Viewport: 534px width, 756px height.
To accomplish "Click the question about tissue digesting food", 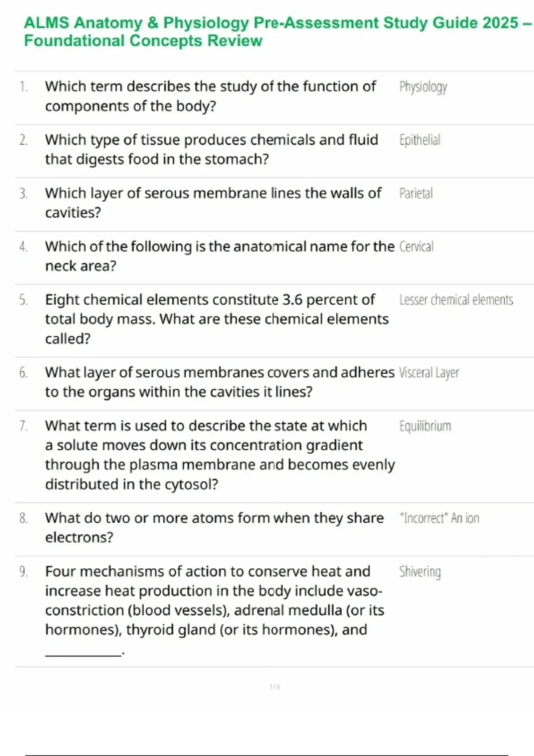I will coord(211,149).
